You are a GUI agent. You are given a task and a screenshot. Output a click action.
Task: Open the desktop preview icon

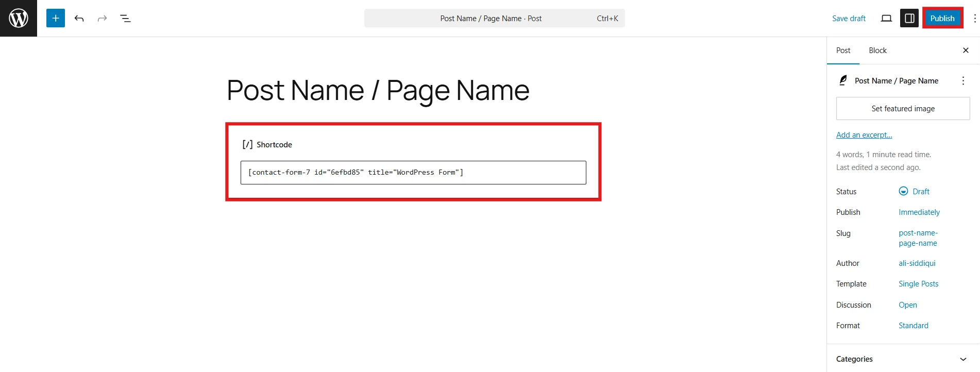[886, 19]
